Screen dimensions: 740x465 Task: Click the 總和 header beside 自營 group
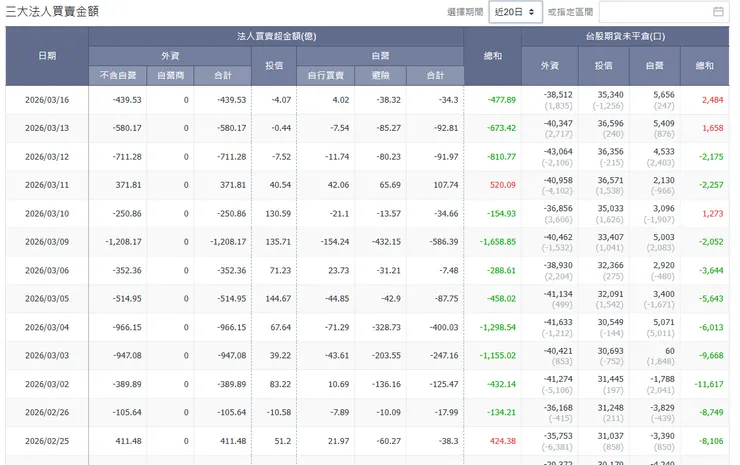493,56
